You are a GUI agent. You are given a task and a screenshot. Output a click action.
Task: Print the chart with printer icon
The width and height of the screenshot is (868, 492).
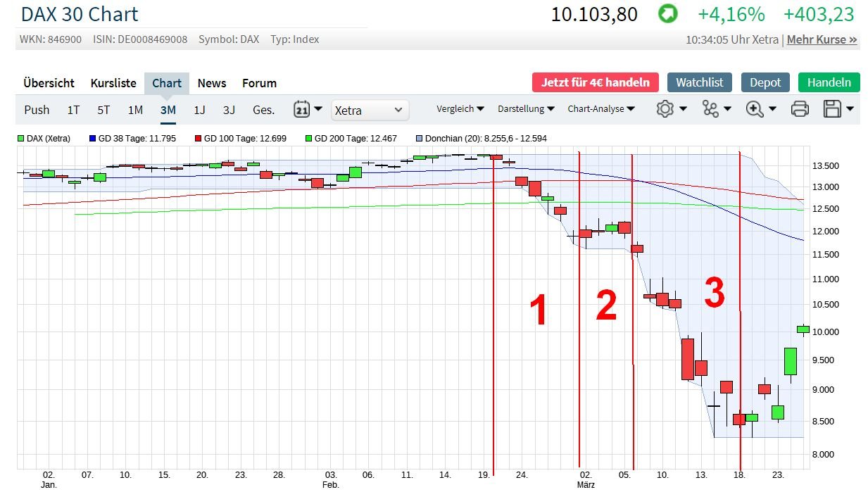point(800,109)
